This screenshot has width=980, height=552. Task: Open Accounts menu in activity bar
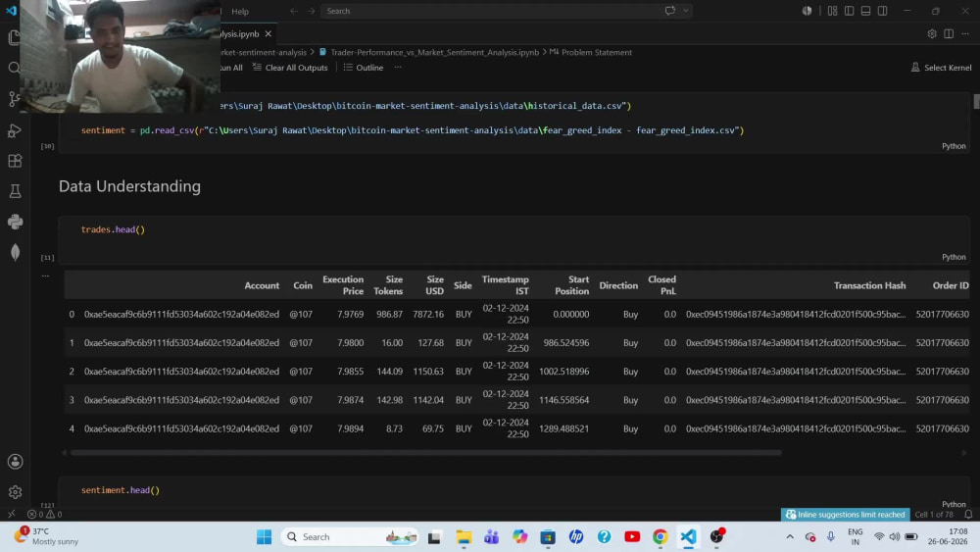(x=15, y=462)
